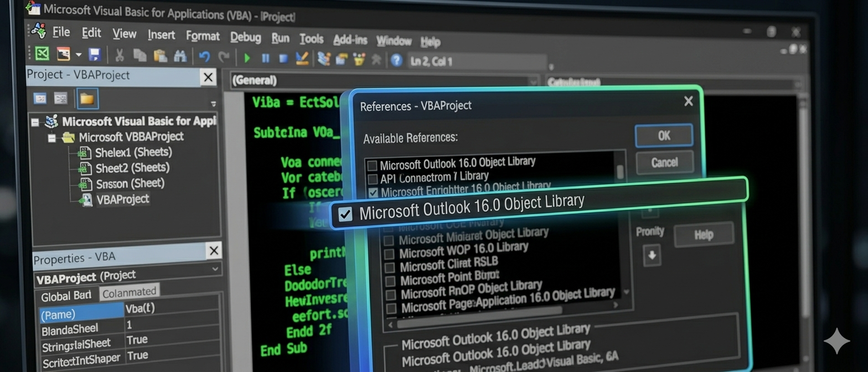Click the greyed Redo arrow icon
The width and height of the screenshot is (868, 372).
pyautogui.click(x=224, y=56)
